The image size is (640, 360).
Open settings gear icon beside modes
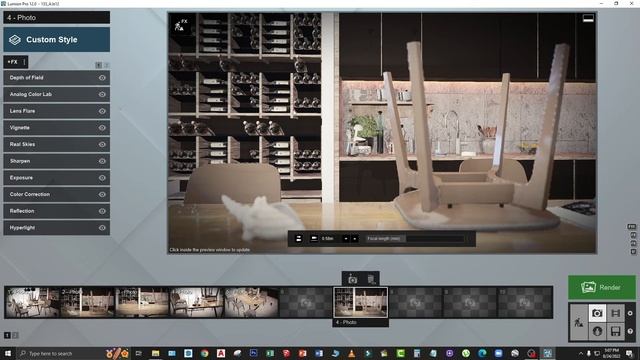click(x=630, y=313)
